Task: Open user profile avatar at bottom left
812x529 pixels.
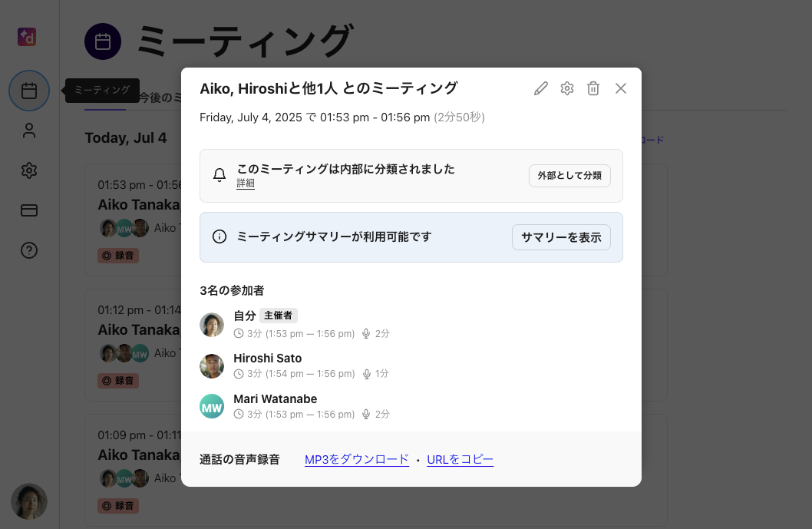Action: (x=29, y=501)
